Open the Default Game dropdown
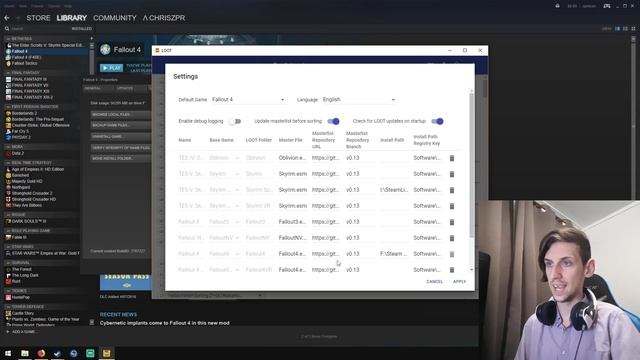This screenshot has width=640, height=360. pos(248,100)
